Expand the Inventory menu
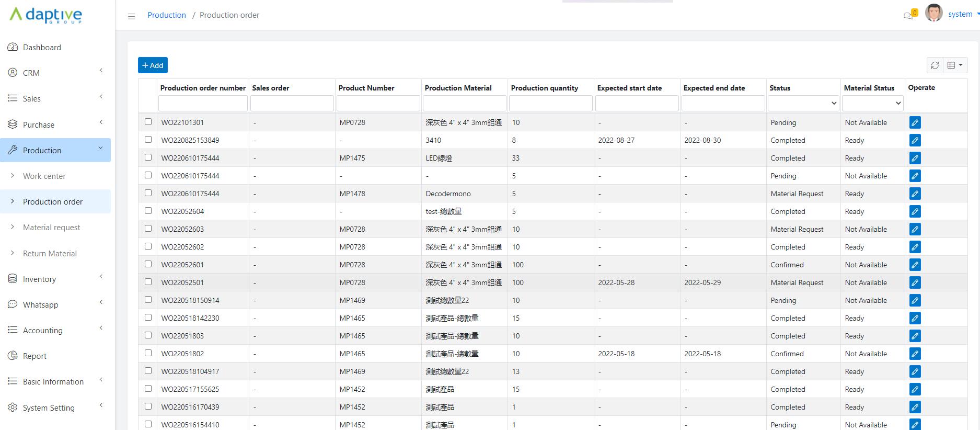 39,279
